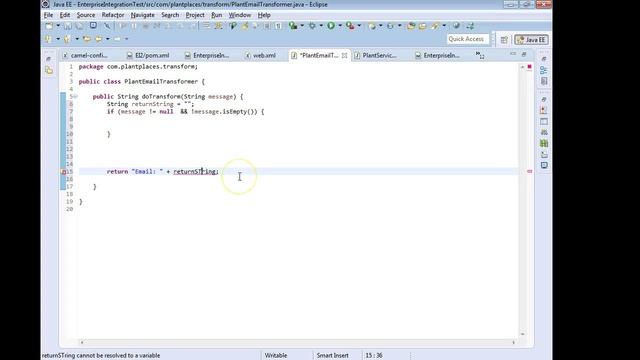Open the Project menu
Image resolution: width=640 pixels, height=360 pixels.
pos(195,15)
